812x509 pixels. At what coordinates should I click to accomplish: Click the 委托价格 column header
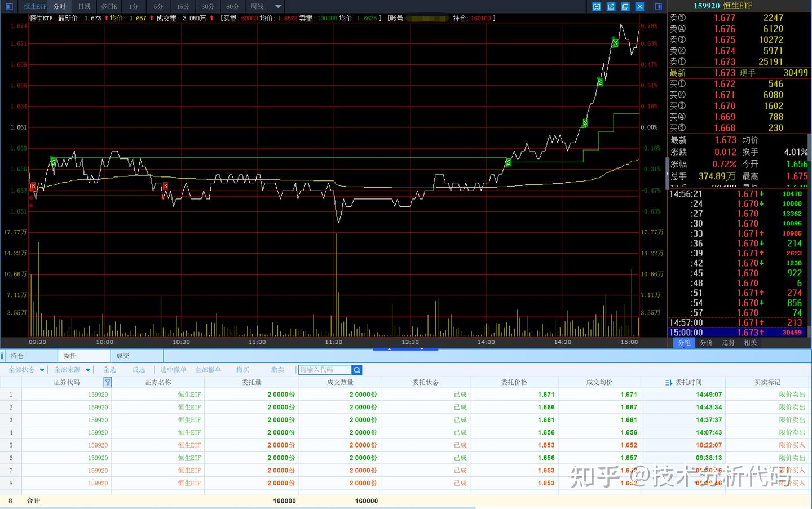(x=514, y=382)
